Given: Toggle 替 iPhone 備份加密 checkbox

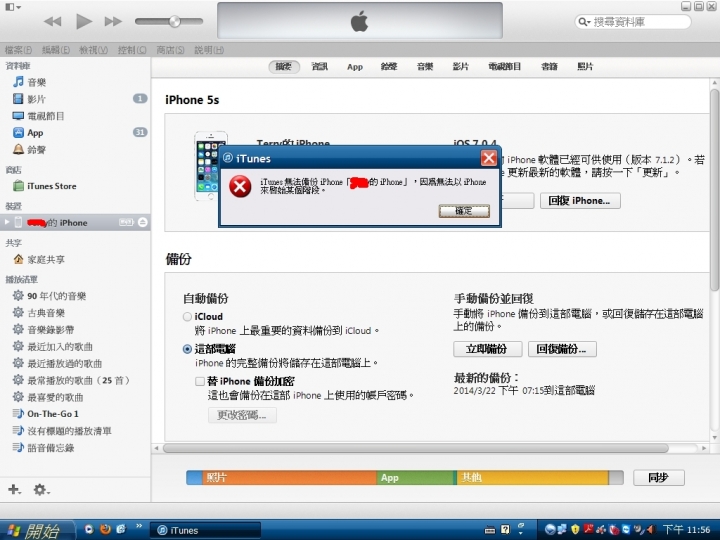Looking at the screenshot, I should click(x=200, y=381).
